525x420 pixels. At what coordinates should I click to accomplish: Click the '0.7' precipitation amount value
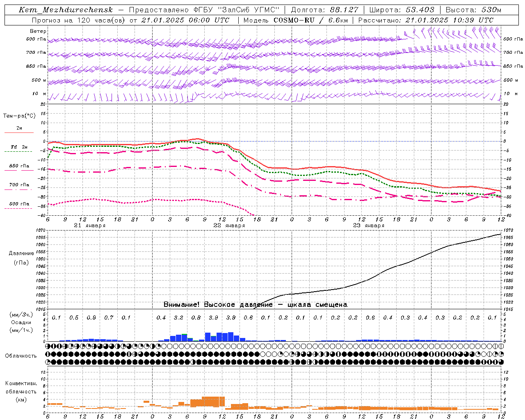109,317
